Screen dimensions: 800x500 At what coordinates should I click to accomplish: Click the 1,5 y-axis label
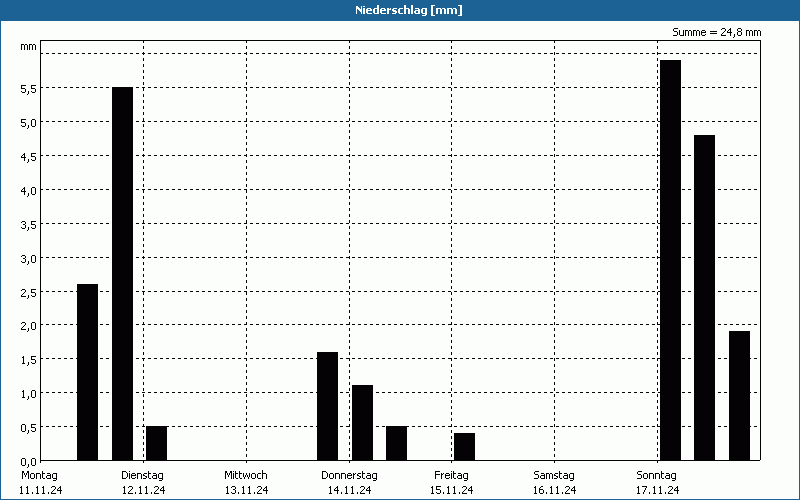click(28, 360)
